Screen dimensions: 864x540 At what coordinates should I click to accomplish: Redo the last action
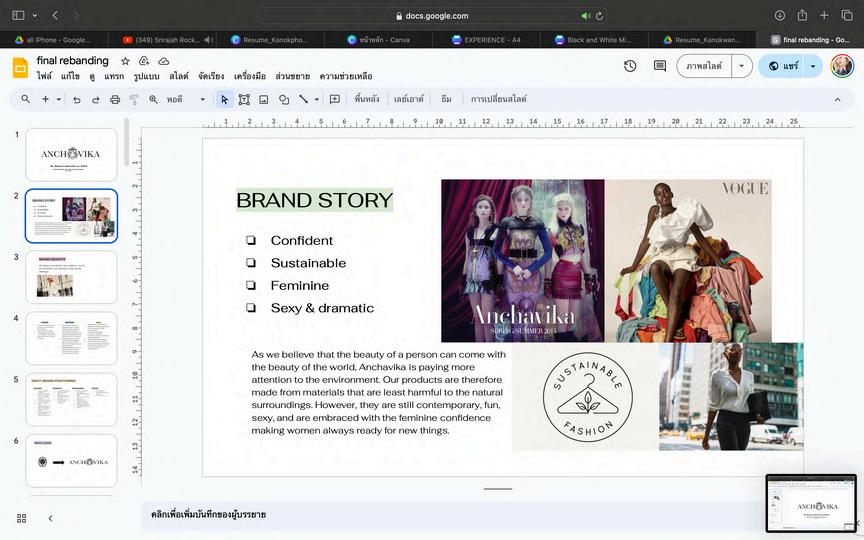[95, 100]
